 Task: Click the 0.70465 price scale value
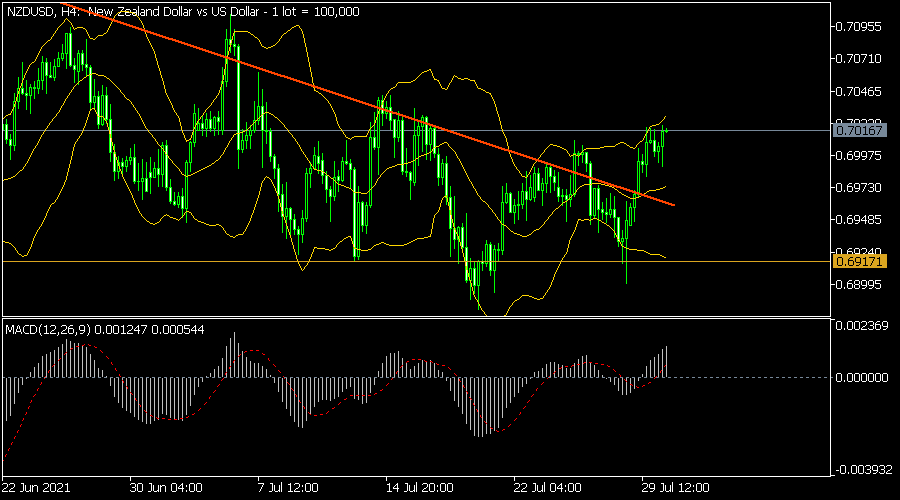point(858,91)
